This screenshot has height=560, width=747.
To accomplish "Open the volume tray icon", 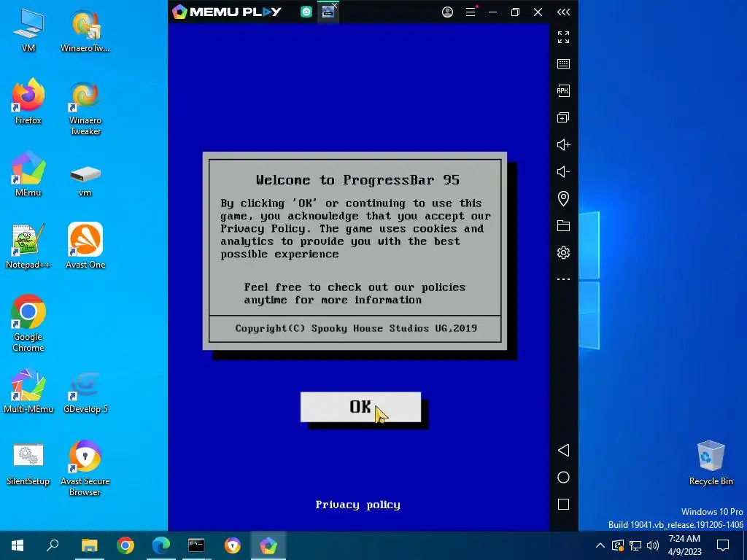I will tap(653, 545).
